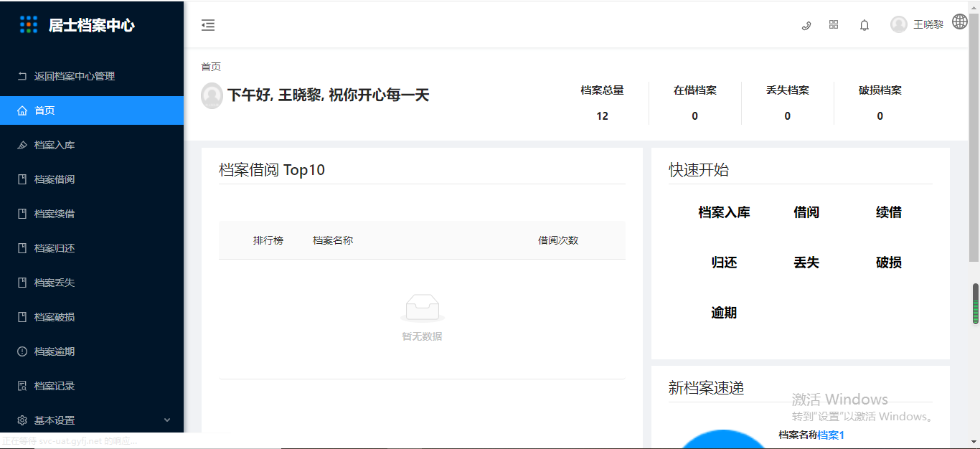Click 续借 quick start link

889,212
